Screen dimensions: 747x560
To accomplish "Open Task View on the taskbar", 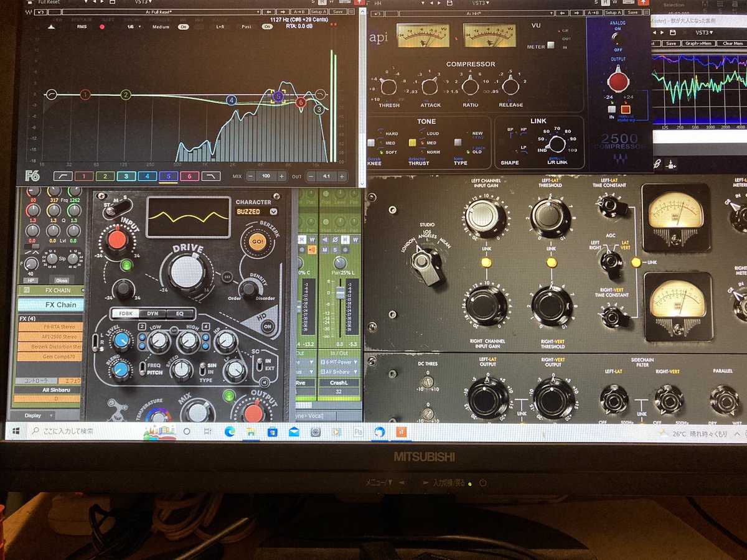I will [x=207, y=431].
